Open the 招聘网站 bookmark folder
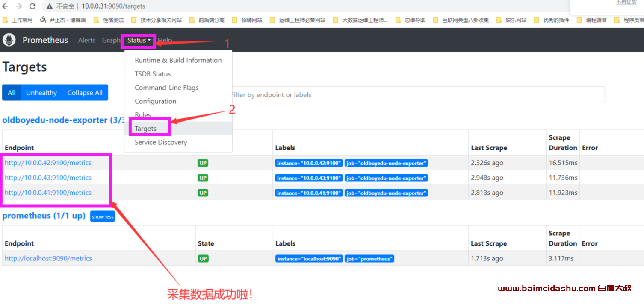 [247, 20]
